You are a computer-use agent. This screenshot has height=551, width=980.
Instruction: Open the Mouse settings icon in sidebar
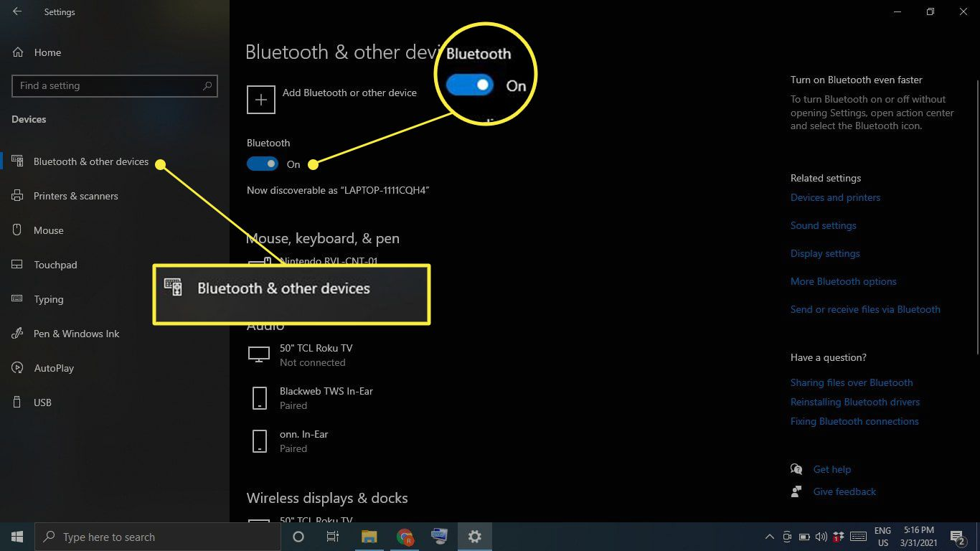18,230
